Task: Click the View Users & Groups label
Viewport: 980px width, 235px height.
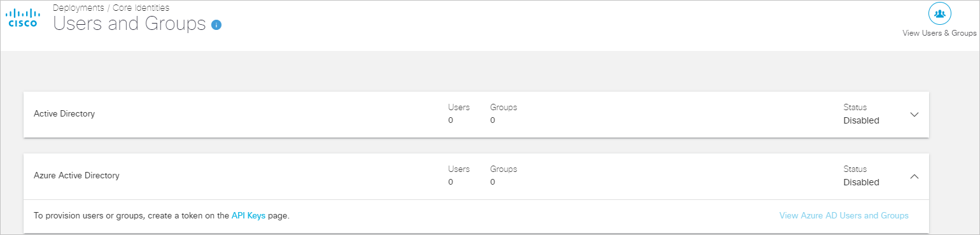Action: [939, 33]
